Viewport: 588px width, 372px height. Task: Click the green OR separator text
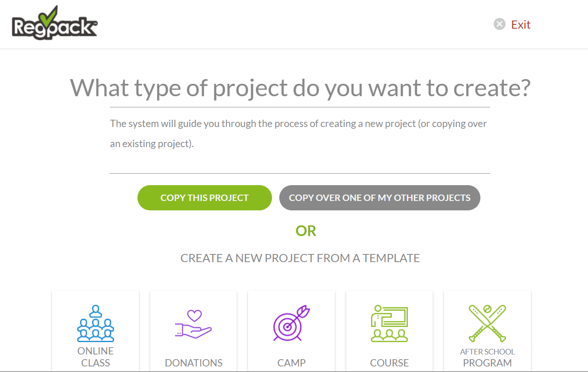[x=306, y=231]
